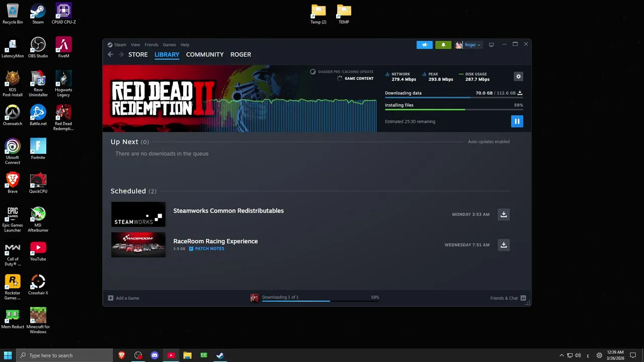Open the Steam menu
This screenshot has width=644, height=362.
120,45
